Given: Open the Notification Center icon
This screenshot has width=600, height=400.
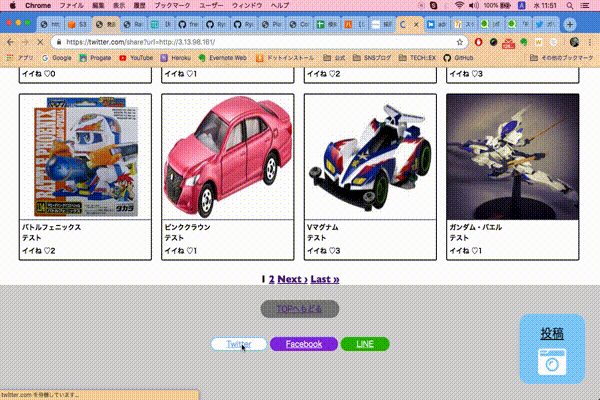Looking at the screenshot, I should (x=585, y=5).
